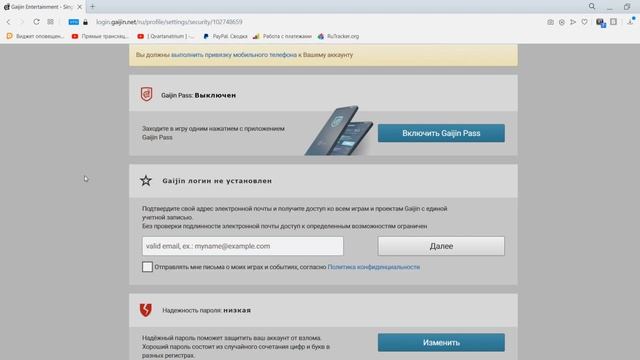Image resolution: width=640 pixels, height=360 pixels.
Task: Click the Gaijin Pass shield icon
Action: click(147, 94)
